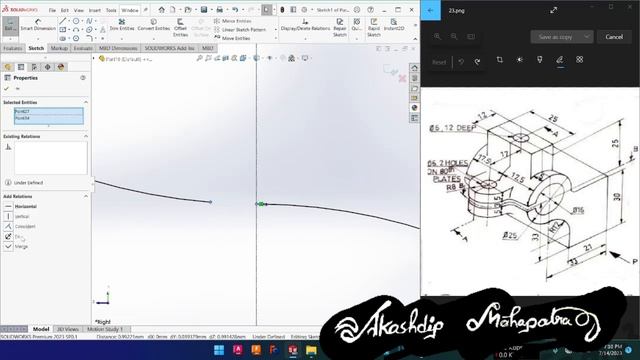Open the Insert menu
The width and height of the screenshot is (640, 360).
tap(95, 10)
